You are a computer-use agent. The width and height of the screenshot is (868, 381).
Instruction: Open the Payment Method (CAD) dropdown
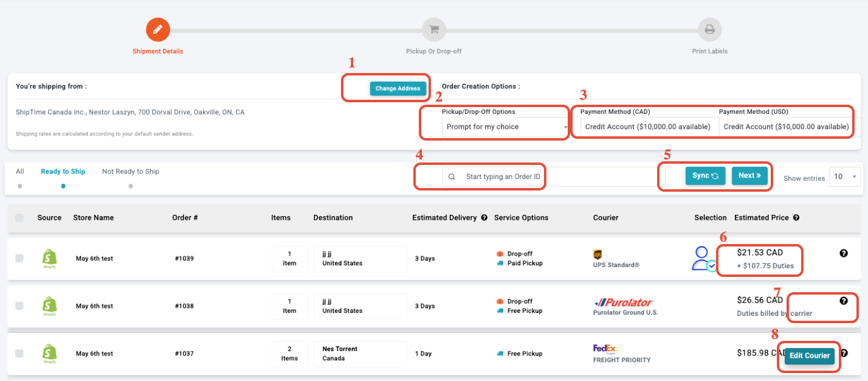pyautogui.click(x=649, y=127)
